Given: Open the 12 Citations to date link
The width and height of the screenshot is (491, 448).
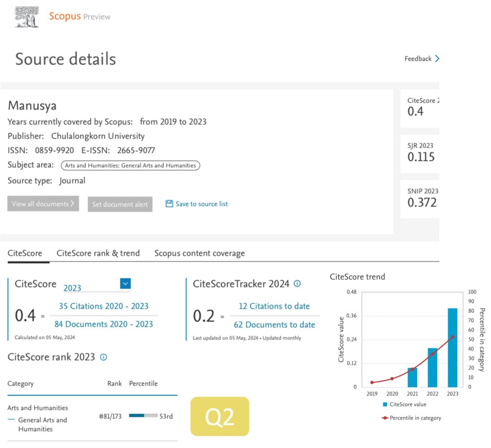Looking at the screenshot, I should [274, 306].
